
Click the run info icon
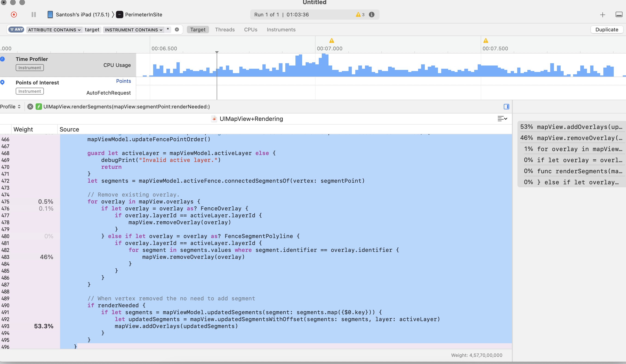pyautogui.click(x=372, y=15)
